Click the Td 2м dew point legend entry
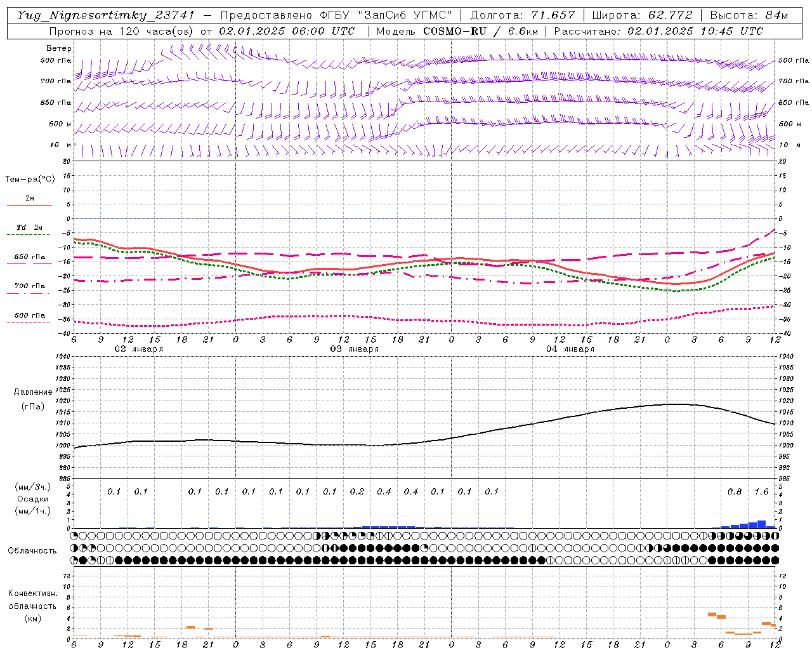The width and height of the screenshot is (812, 650). click(30, 227)
